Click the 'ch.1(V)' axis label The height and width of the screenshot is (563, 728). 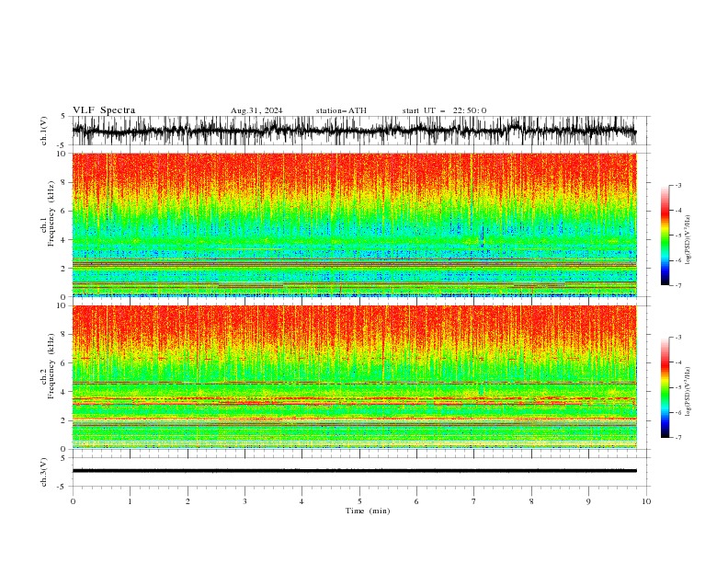[44, 131]
